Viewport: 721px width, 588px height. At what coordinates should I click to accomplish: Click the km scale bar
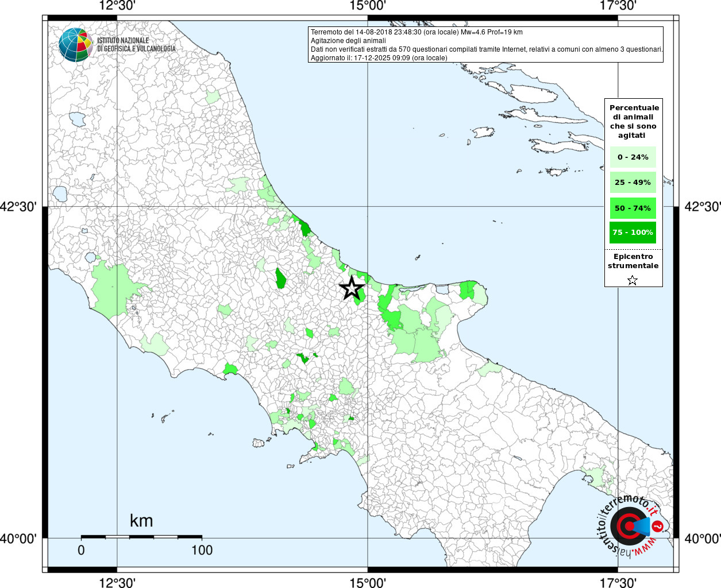tap(141, 537)
